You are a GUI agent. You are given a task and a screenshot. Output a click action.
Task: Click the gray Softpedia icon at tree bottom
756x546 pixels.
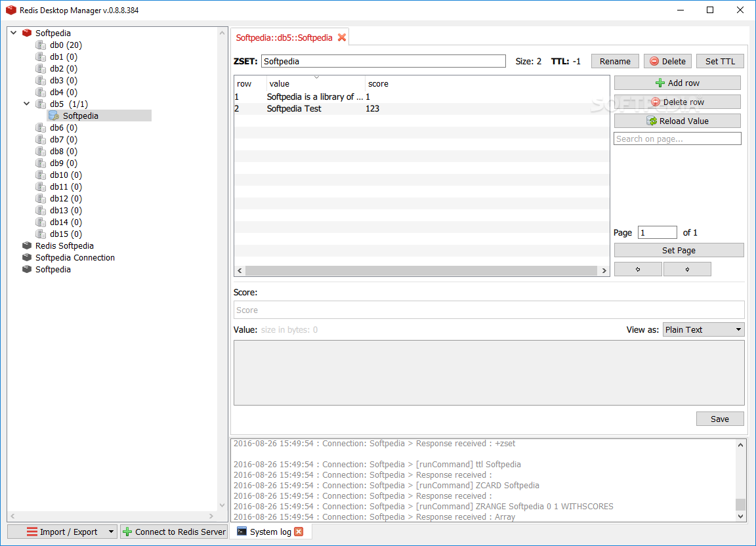27,269
